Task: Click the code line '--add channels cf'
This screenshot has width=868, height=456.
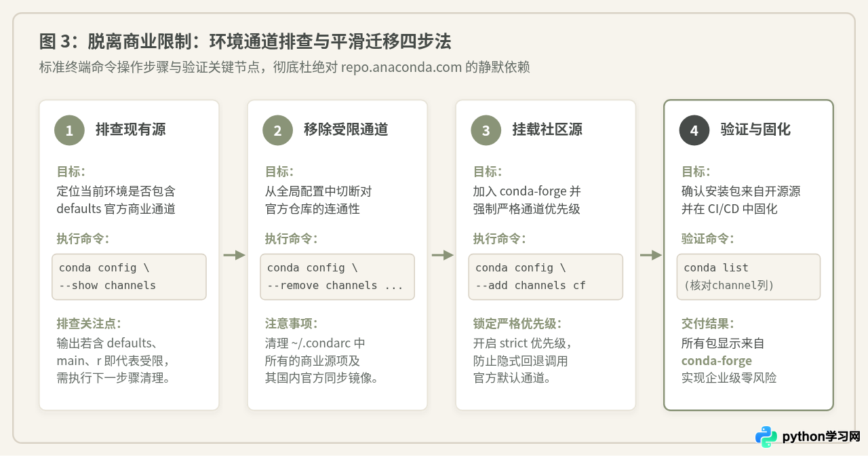Action: pyautogui.click(x=530, y=286)
